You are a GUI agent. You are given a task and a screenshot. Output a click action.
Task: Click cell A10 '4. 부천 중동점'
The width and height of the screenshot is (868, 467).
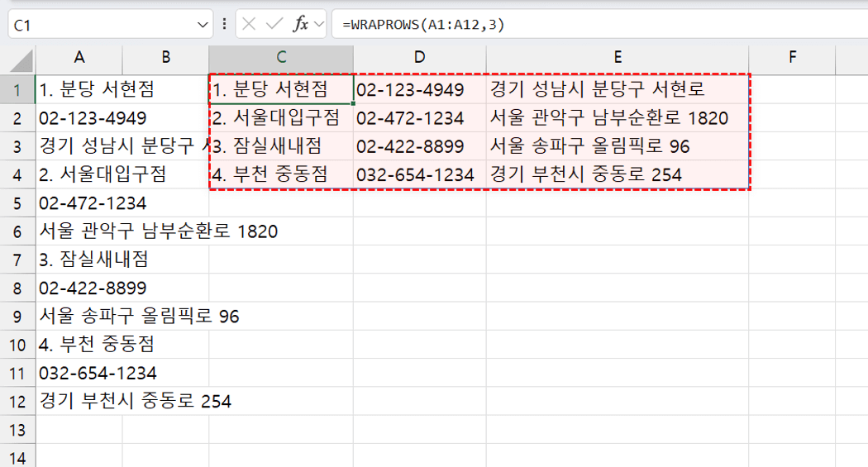(x=79, y=345)
